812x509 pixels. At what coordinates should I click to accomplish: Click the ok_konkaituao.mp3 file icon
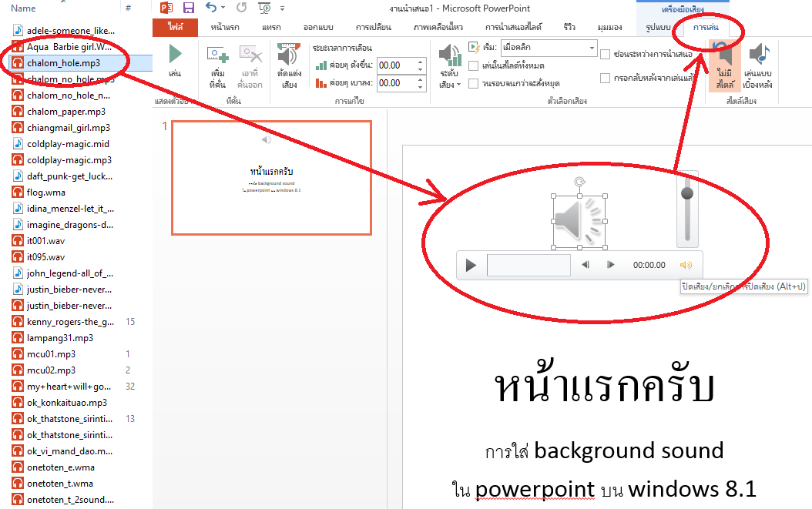click(x=18, y=403)
